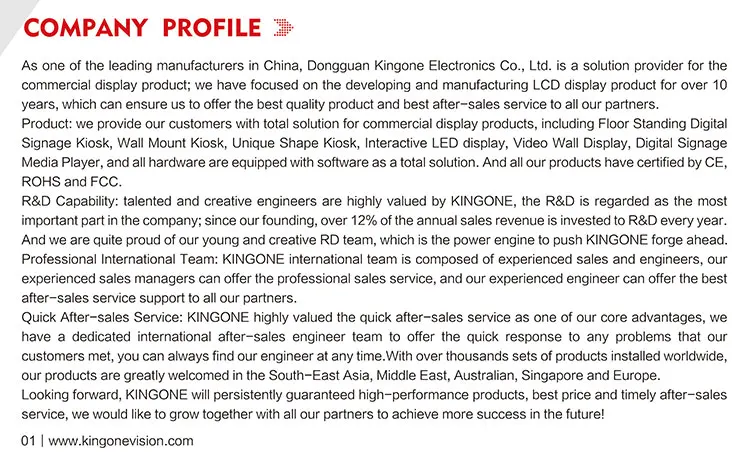Click the page number 01
The height and width of the screenshot is (466, 750).
(28, 441)
